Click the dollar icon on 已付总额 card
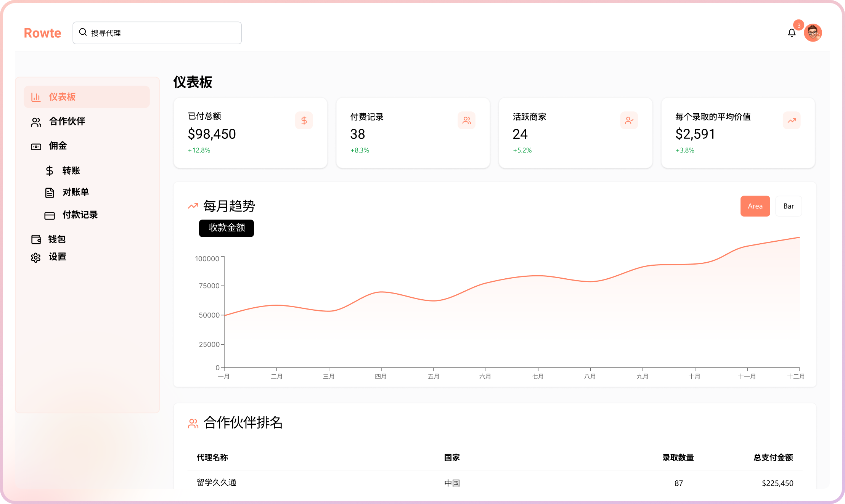Viewport: 845px width, 504px height. click(x=304, y=120)
